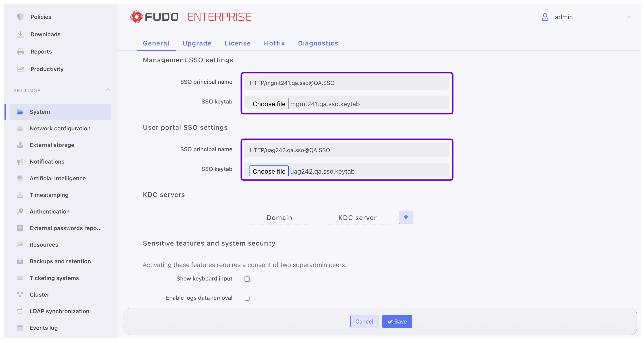The image size is (644, 343).
Task: Click the LDAP synchronization arrows icon
Action: click(x=20, y=311)
